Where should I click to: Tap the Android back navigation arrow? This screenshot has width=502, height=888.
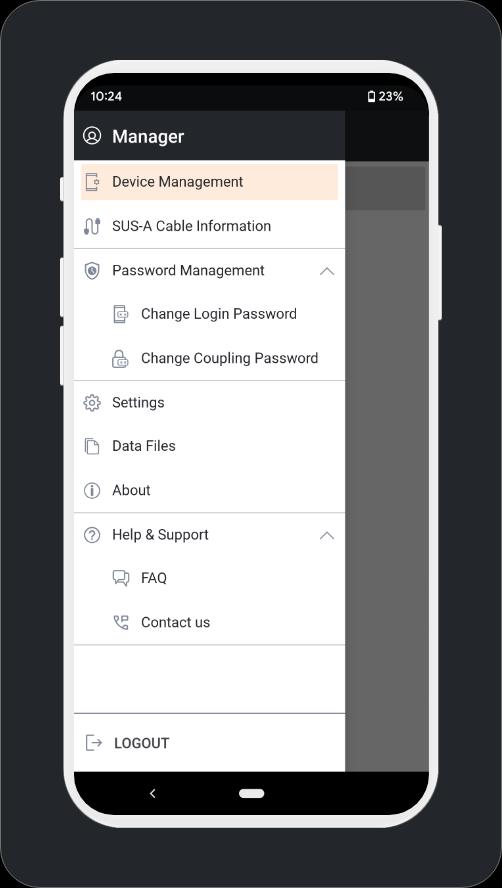(152, 793)
